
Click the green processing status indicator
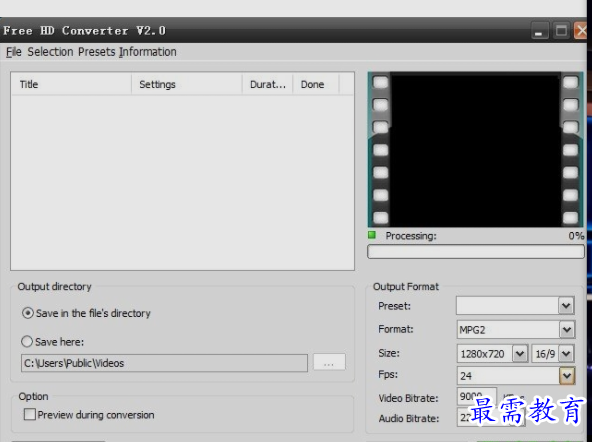(372, 235)
